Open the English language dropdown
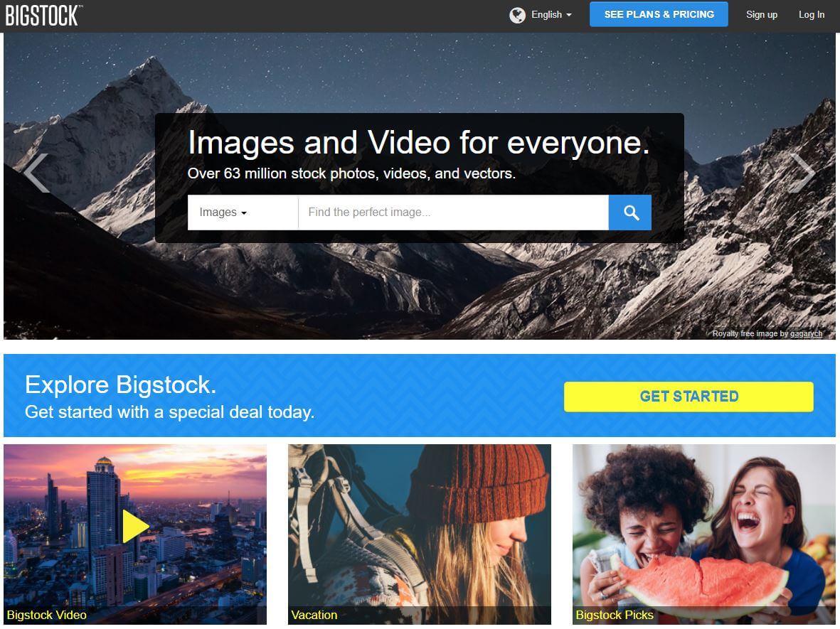Screen dimensions: 840x629 tap(551, 15)
